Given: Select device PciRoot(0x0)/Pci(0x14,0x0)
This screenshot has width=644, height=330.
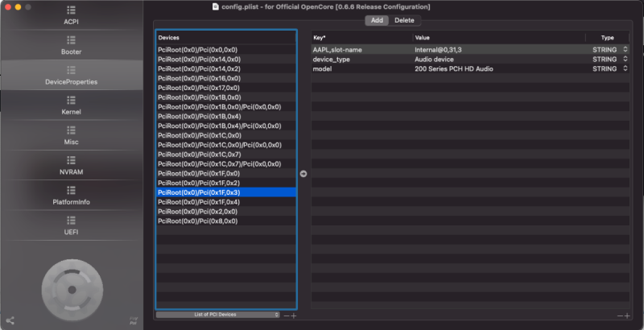Looking at the screenshot, I should coord(226,59).
